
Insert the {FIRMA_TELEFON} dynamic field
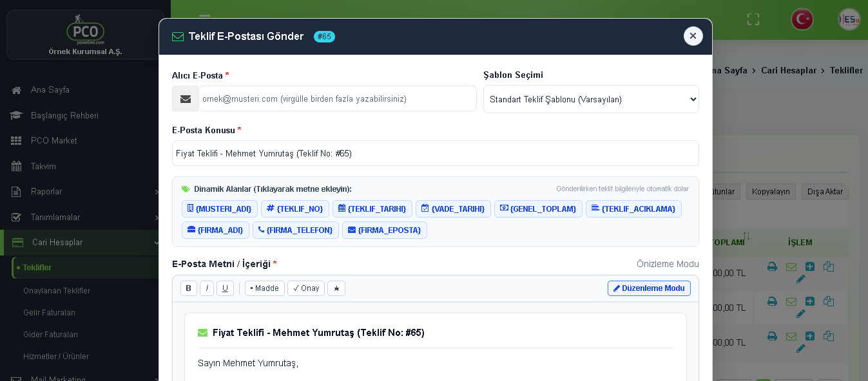click(296, 230)
